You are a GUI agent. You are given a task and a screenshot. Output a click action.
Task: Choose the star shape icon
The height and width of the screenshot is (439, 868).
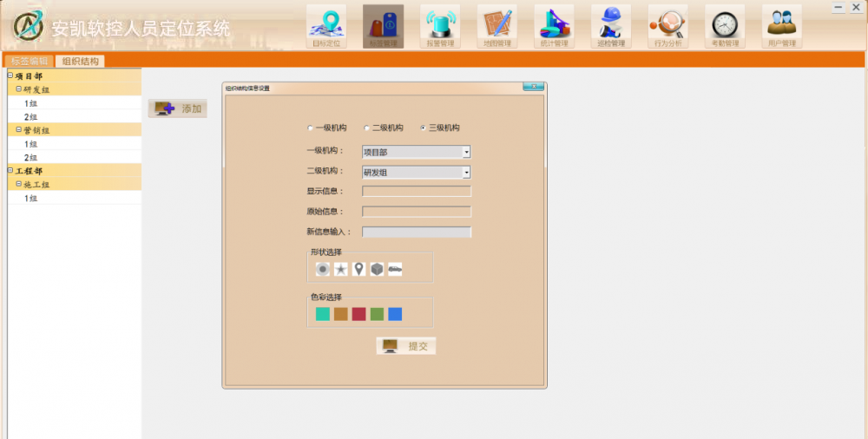pyautogui.click(x=341, y=270)
